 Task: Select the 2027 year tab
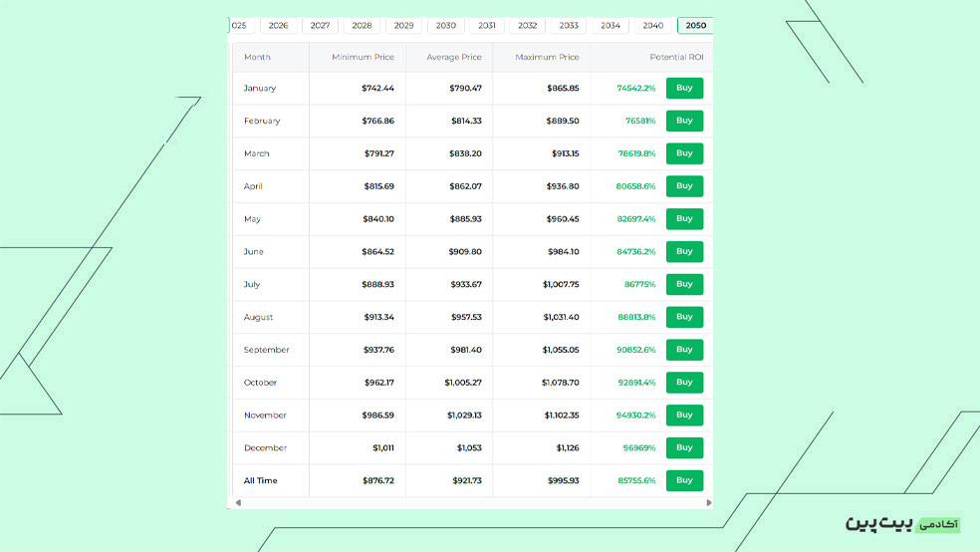coord(320,26)
